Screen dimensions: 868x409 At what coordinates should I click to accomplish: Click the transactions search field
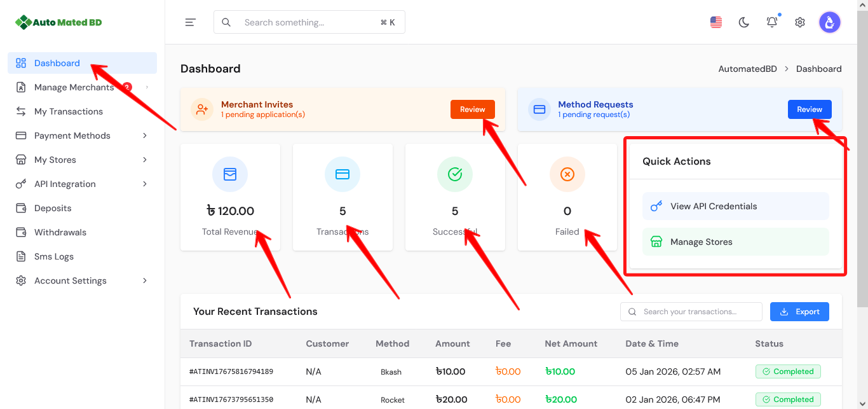point(691,312)
